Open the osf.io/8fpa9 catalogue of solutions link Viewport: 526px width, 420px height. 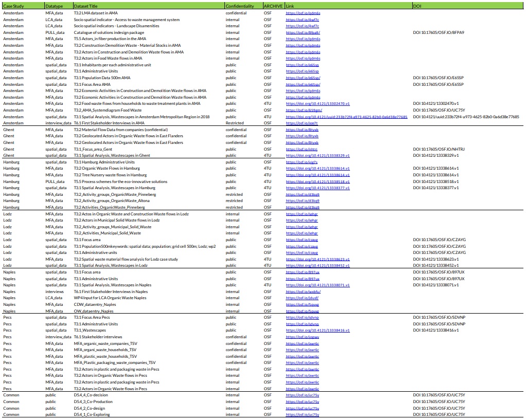click(303, 32)
